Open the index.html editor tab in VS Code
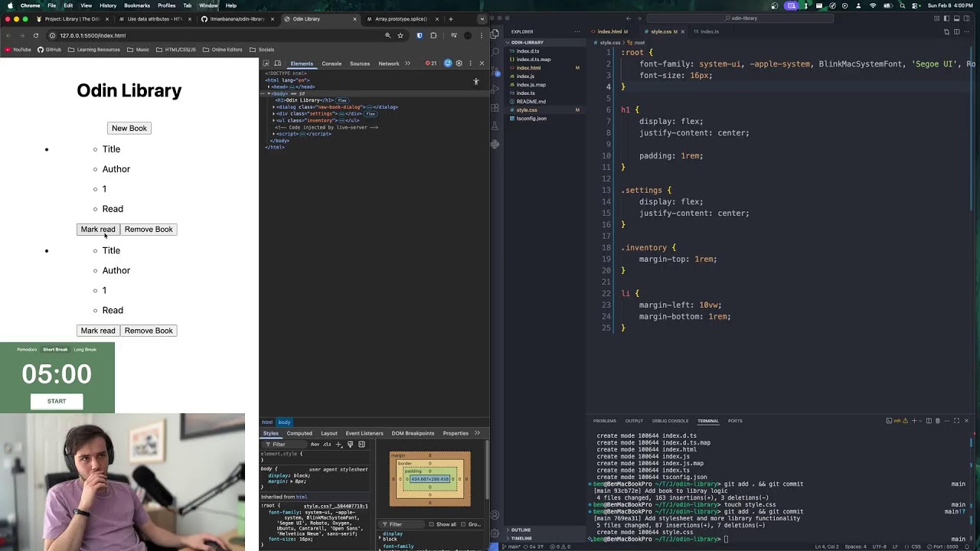This screenshot has height=551, width=980. 609,32
